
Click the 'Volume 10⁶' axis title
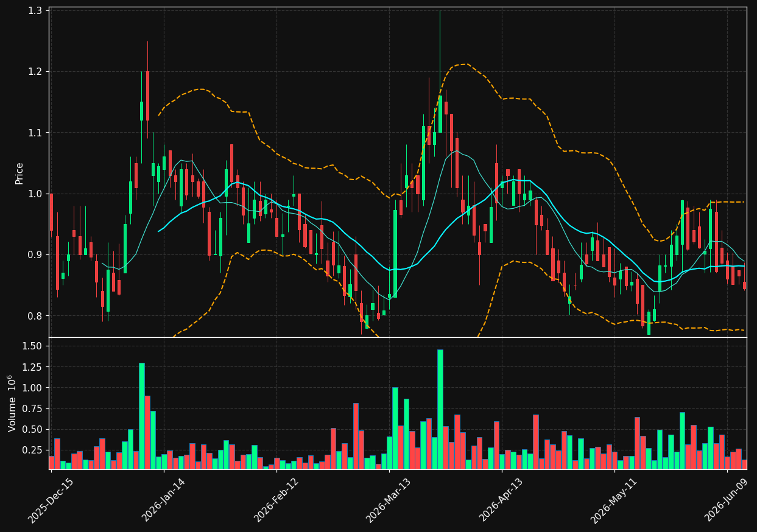[x=12, y=404]
